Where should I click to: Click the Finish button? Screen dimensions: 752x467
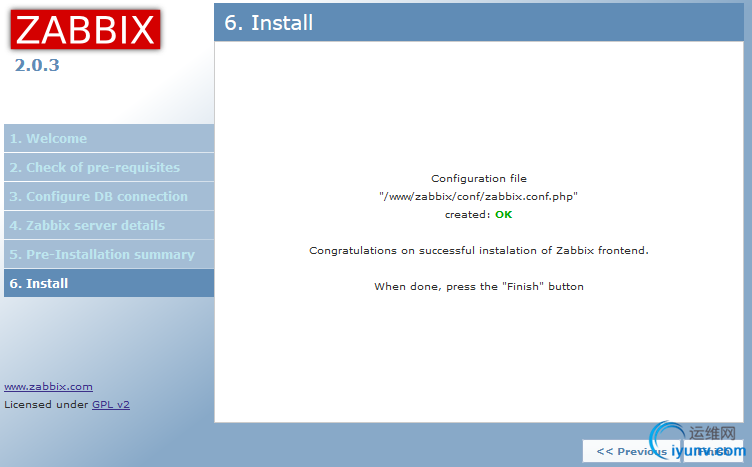point(713,451)
